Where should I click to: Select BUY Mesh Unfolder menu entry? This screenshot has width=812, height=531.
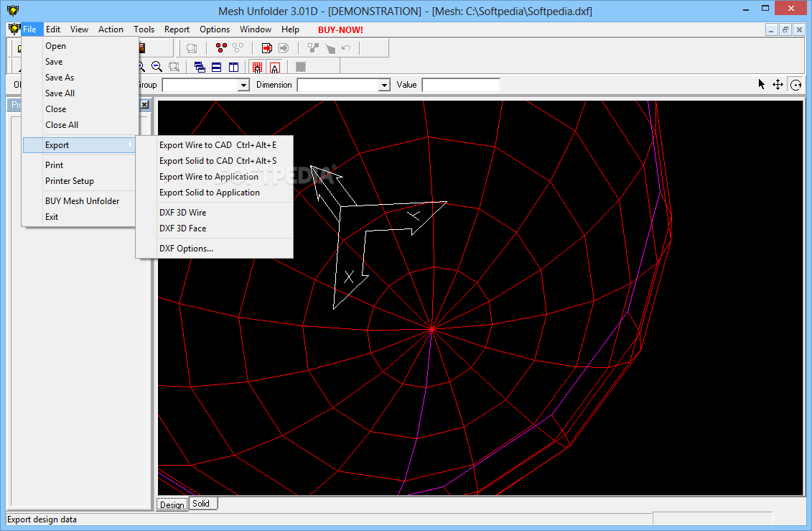pos(80,201)
